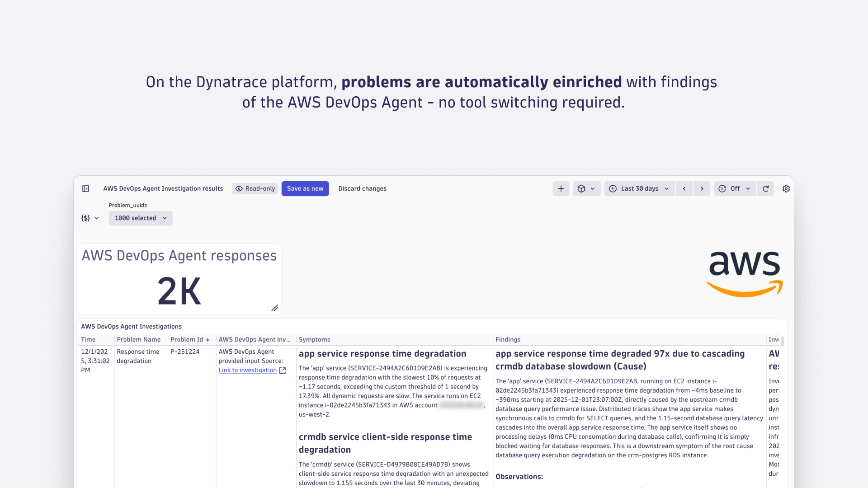The image size is (868, 488).
Task: Switch auto-refresh from Off
Action: tap(734, 188)
